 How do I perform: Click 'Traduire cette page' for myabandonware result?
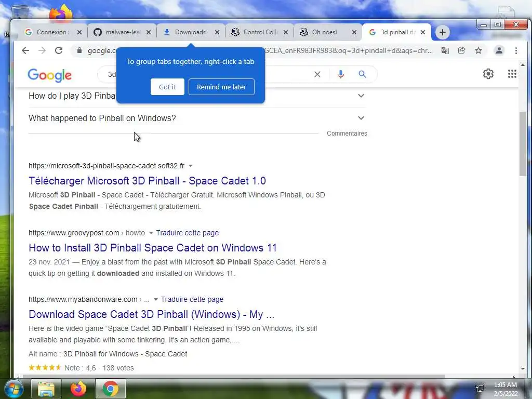point(192,299)
